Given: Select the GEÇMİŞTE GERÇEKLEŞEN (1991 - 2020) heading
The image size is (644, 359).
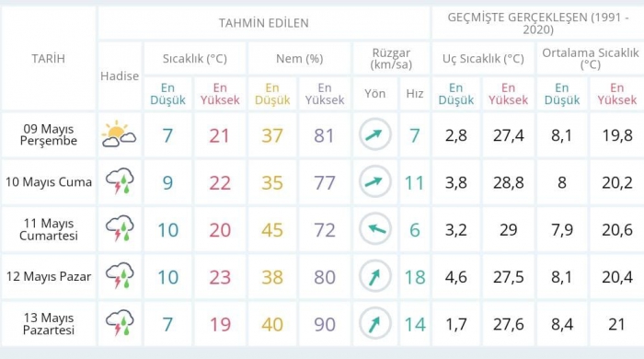Looking at the screenshot, I should (538, 23).
